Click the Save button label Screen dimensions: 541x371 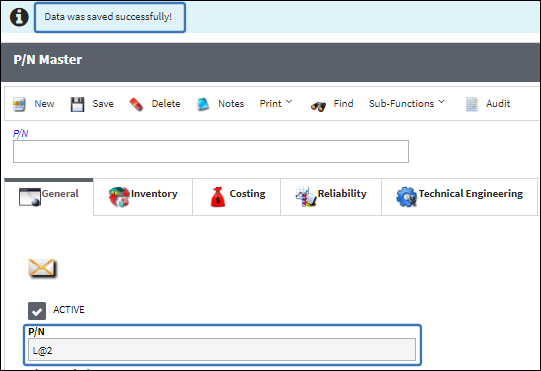tap(103, 104)
